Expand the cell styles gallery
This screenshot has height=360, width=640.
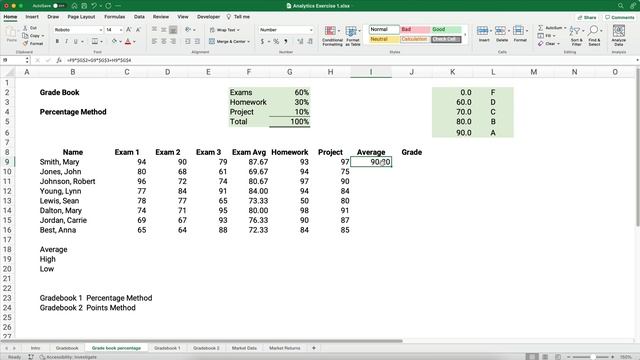(465, 35)
